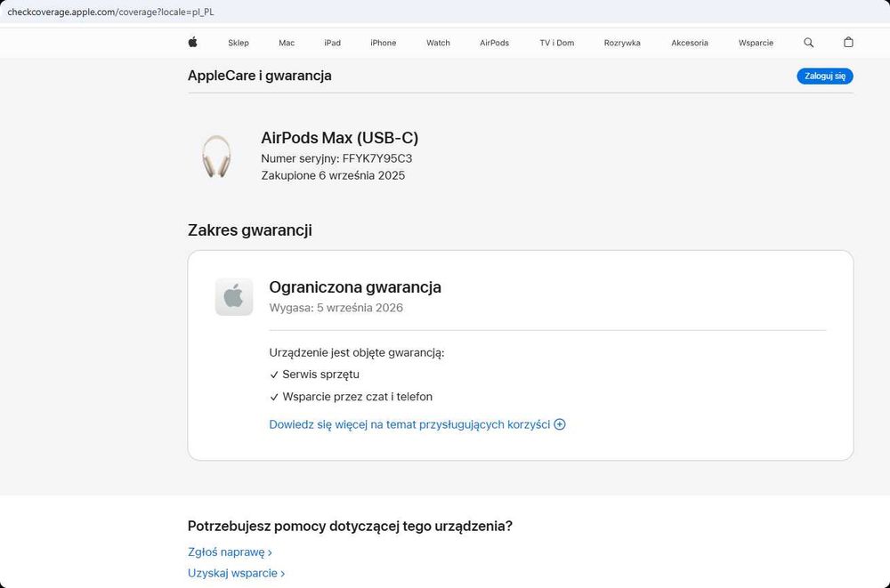Click the AppleCare i gwarancja heading
This screenshot has width=890, height=588.
coord(259,76)
